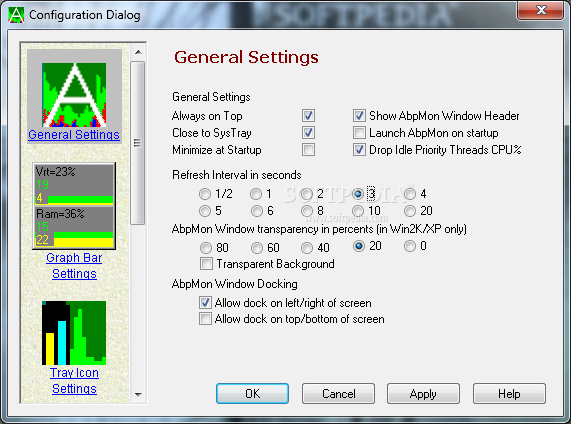Viewport: 571px width, 424px height.
Task: Set window transparency to 40 percent
Action: tap(307, 248)
